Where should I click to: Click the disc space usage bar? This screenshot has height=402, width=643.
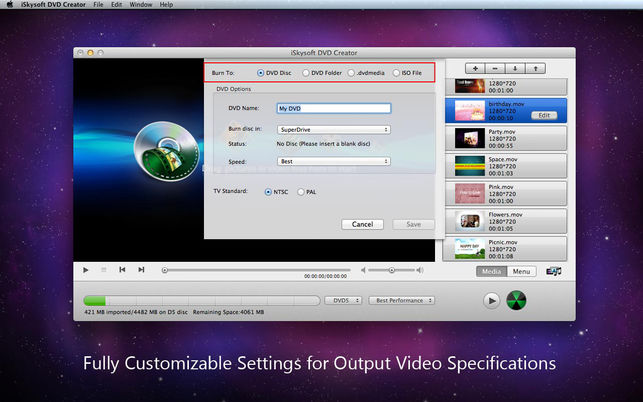[x=202, y=301]
